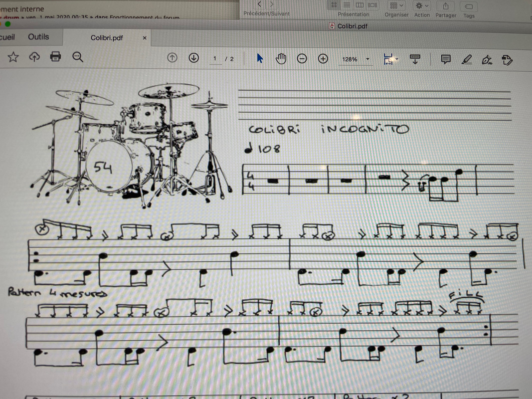Switch Finder to gallery view

tap(372, 5)
